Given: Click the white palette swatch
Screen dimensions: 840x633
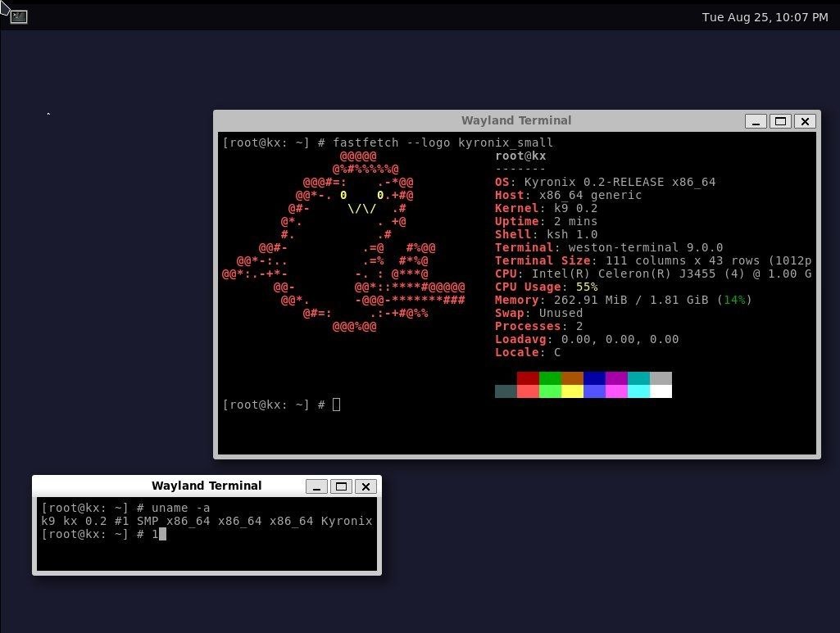Looking at the screenshot, I should (x=661, y=391).
